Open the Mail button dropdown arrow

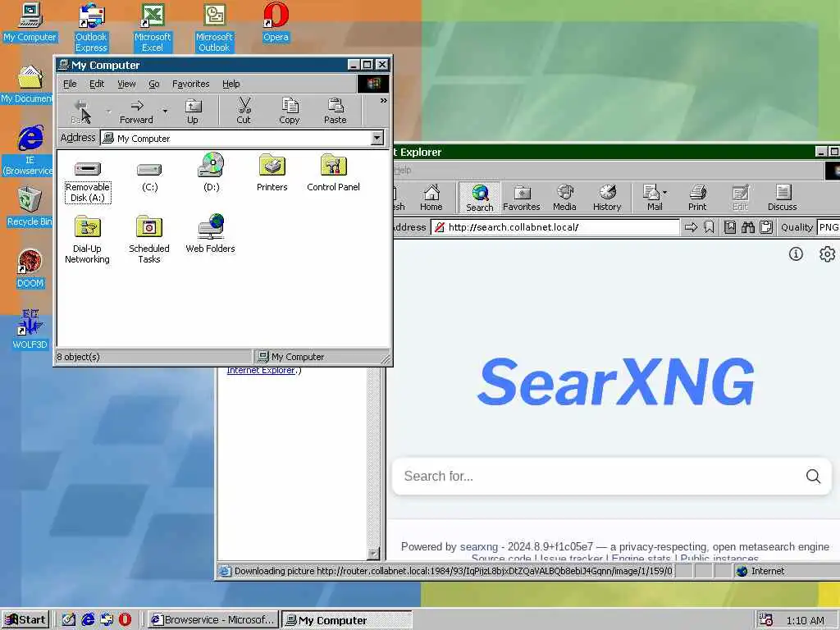click(x=664, y=192)
